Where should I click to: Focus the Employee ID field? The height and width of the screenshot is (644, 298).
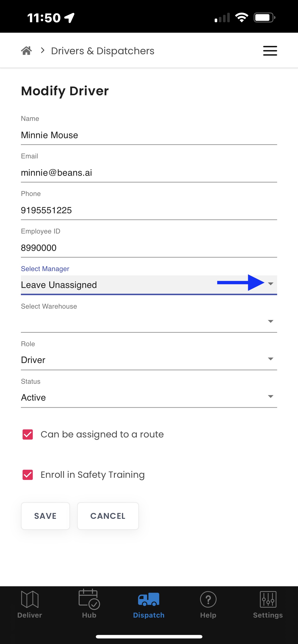coord(149,248)
